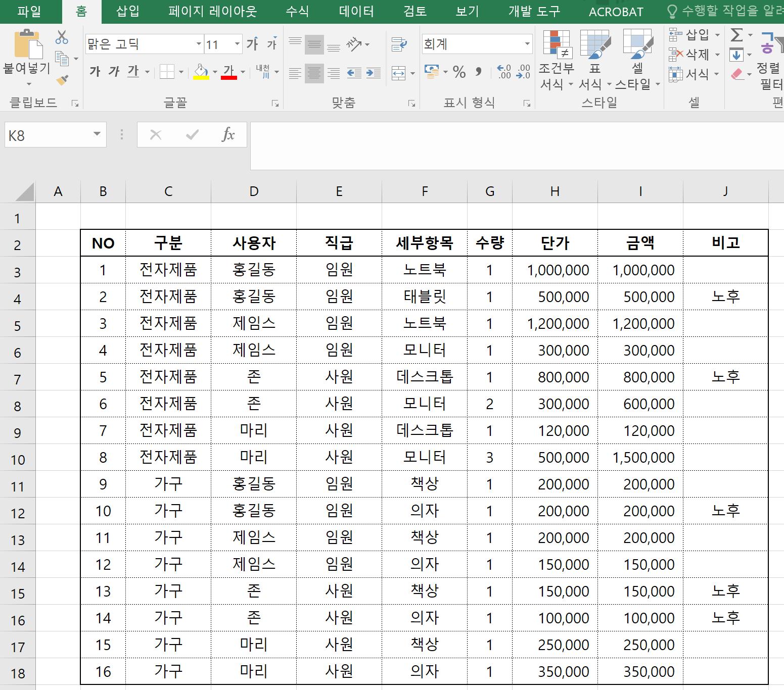Open the text orientation tool
This screenshot has height=690, width=784.
(354, 44)
